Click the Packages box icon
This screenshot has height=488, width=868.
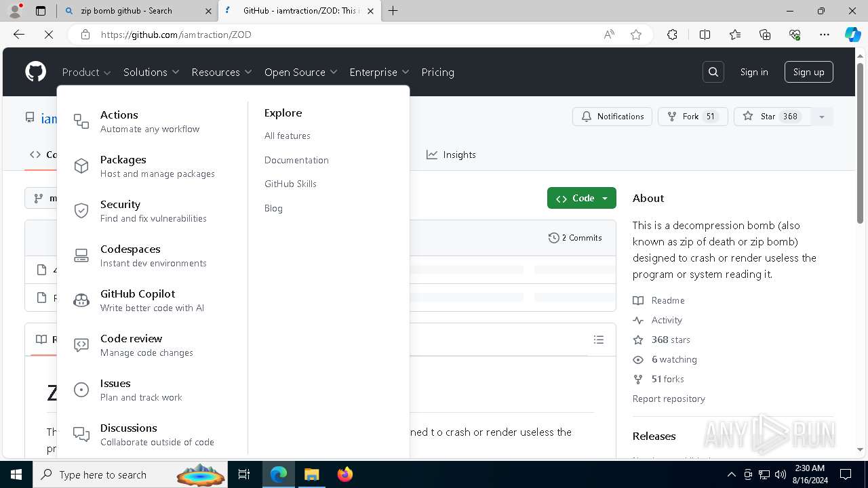(81, 166)
